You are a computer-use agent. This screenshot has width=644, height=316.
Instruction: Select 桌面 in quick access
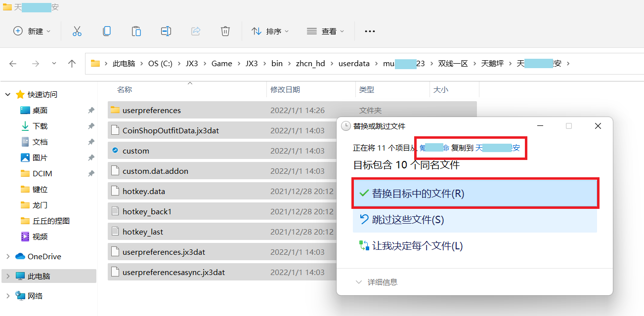pyautogui.click(x=40, y=110)
